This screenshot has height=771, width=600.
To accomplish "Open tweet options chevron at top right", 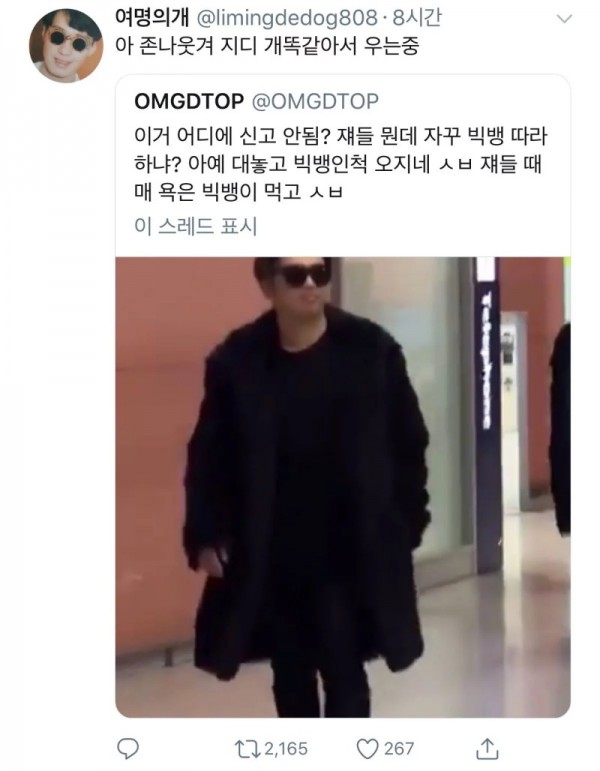I will tap(564, 19).
